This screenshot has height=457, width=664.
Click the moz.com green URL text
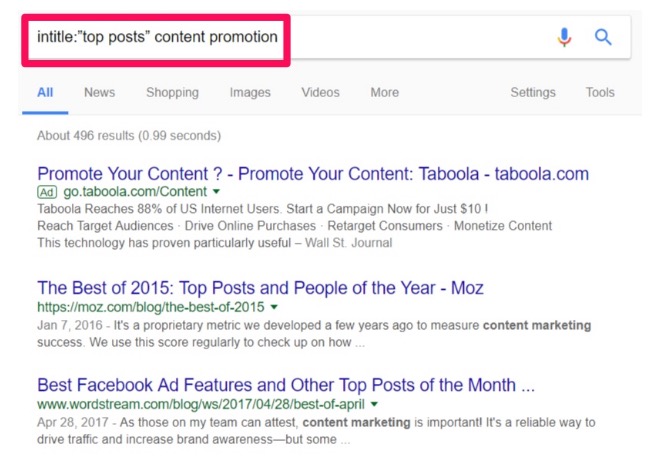tap(150, 307)
